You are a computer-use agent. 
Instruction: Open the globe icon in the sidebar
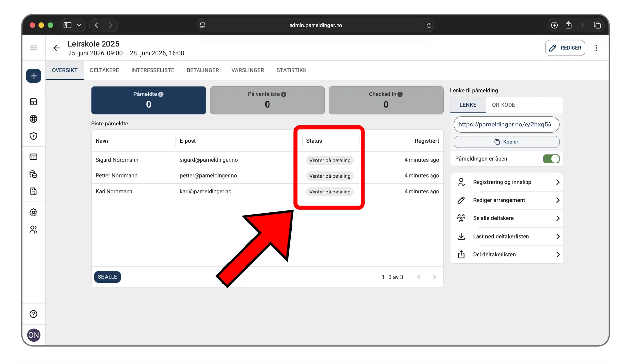coord(34,119)
